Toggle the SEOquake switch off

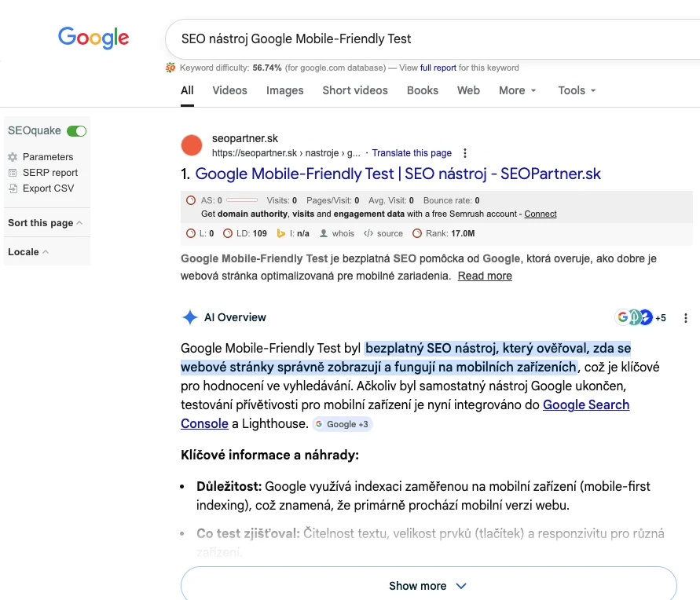pyautogui.click(x=76, y=131)
